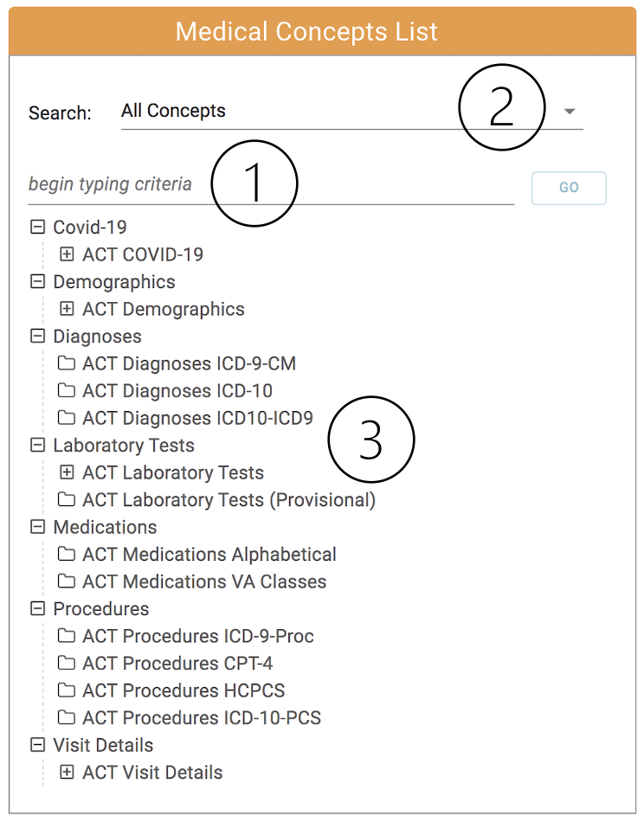
Task: Expand the ACT COVID-19 node
Action: [67, 254]
